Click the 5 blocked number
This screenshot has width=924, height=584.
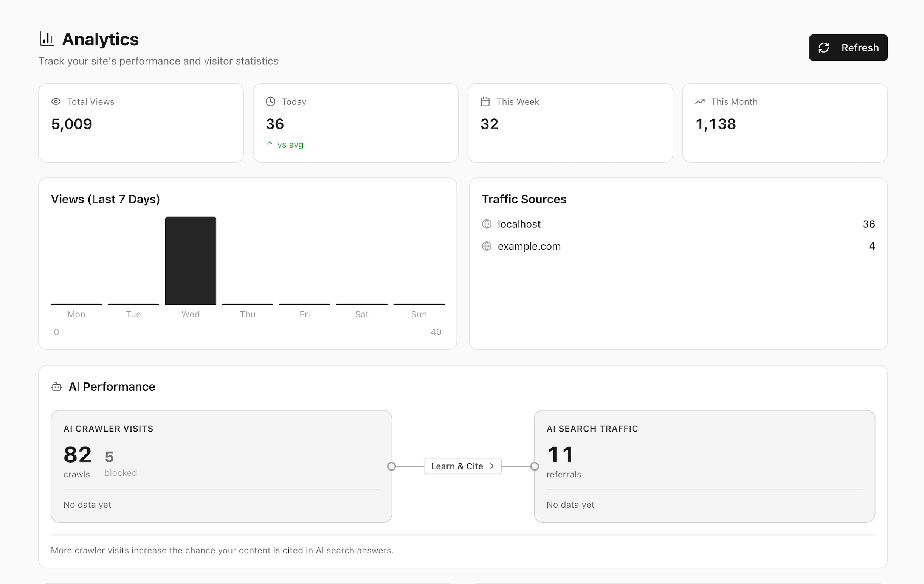pyautogui.click(x=109, y=457)
